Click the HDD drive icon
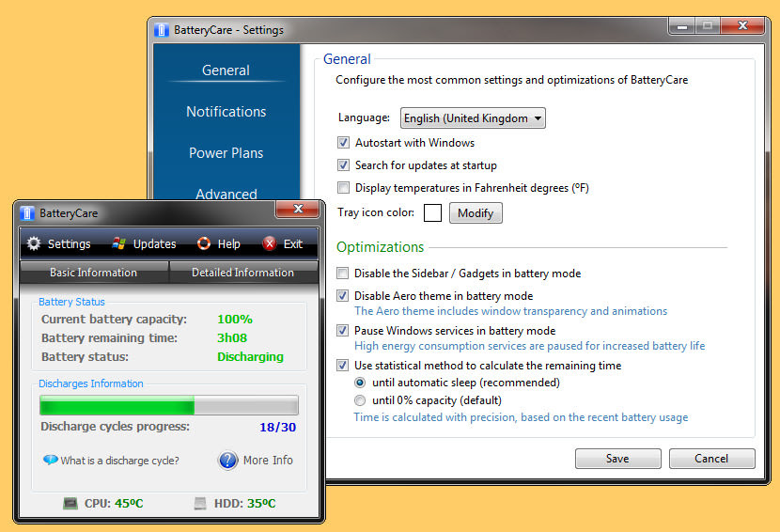The image size is (780, 532). (200, 504)
